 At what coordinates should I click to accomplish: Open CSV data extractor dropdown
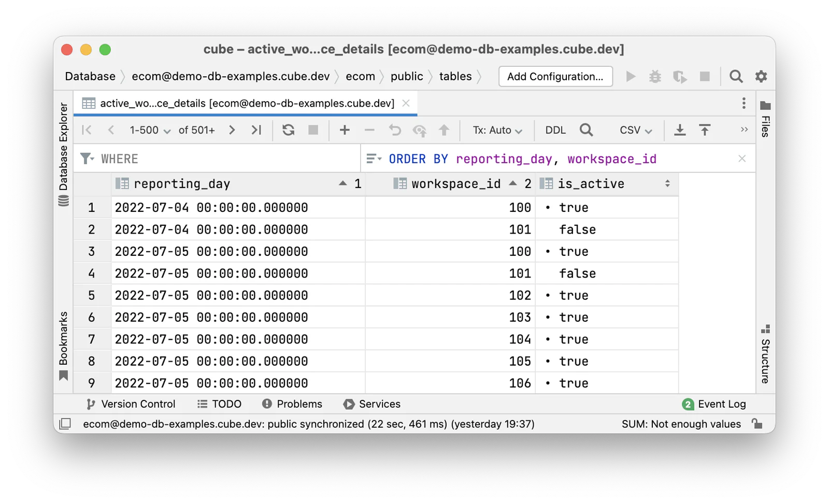coord(636,130)
